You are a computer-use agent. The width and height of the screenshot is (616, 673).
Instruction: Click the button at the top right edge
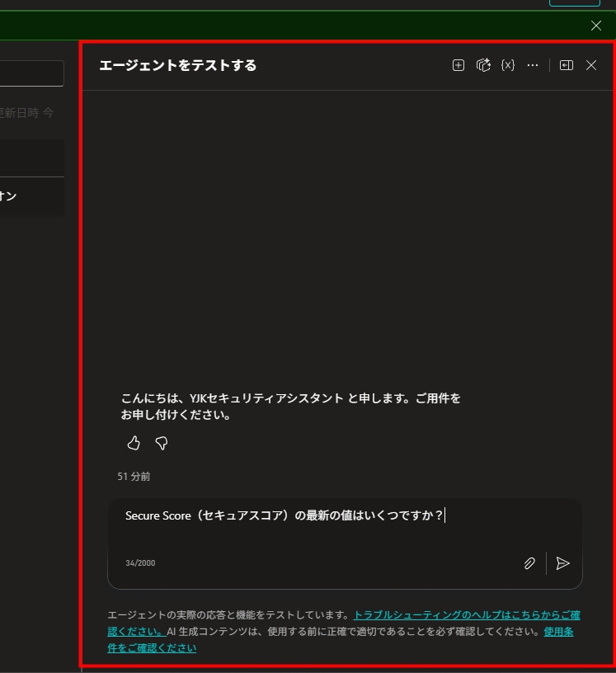tap(575, 3)
